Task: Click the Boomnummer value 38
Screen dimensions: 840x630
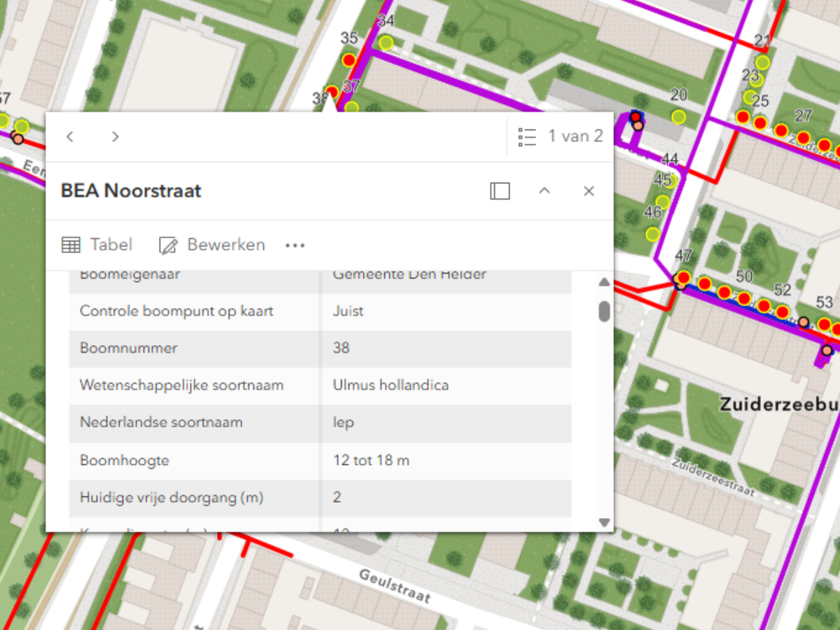Action: (341, 348)
